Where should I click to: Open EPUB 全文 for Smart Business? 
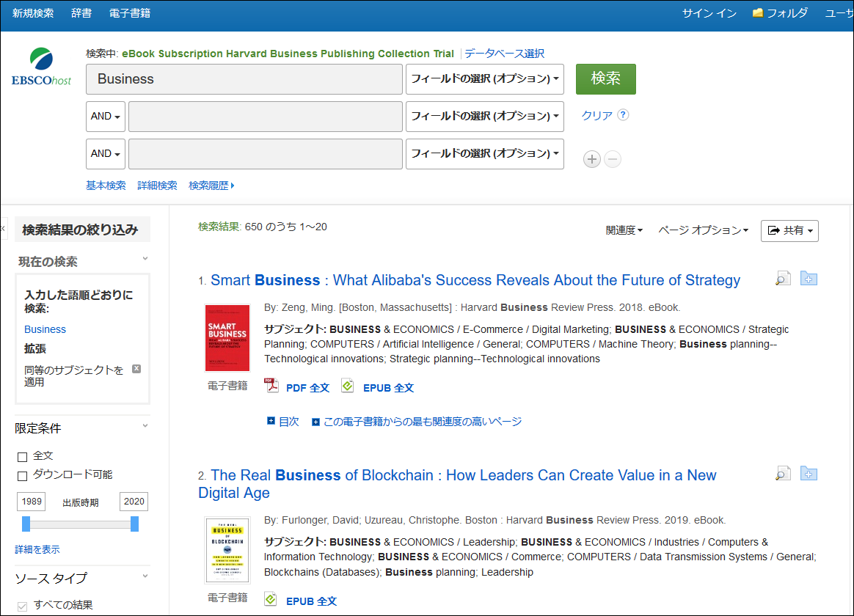[388, 388]
